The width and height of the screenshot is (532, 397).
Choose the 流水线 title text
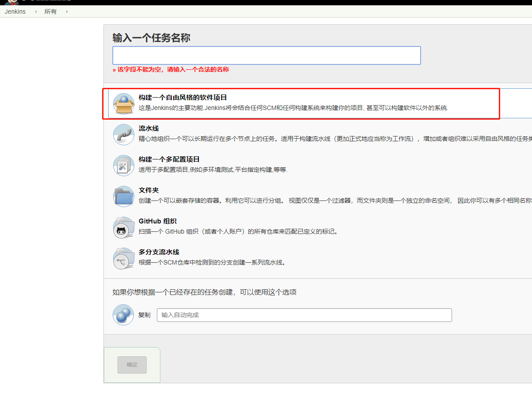click(x=148, y=129)
